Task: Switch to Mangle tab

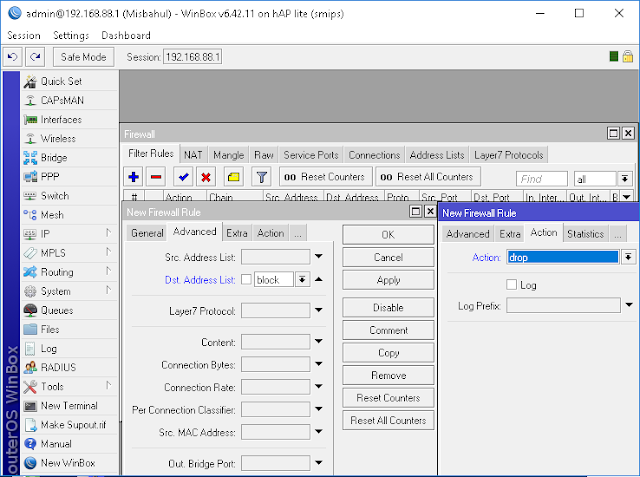Action: tap(229, 155)
